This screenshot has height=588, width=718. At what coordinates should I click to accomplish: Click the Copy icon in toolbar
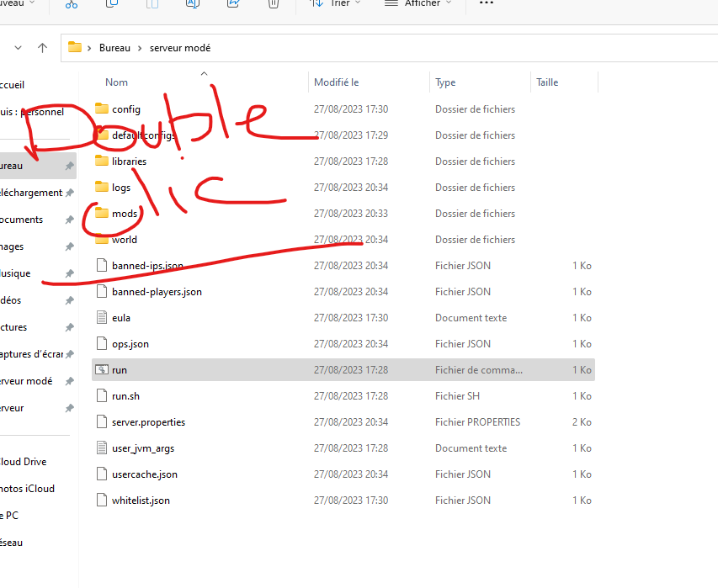click(x=112, y=3)
